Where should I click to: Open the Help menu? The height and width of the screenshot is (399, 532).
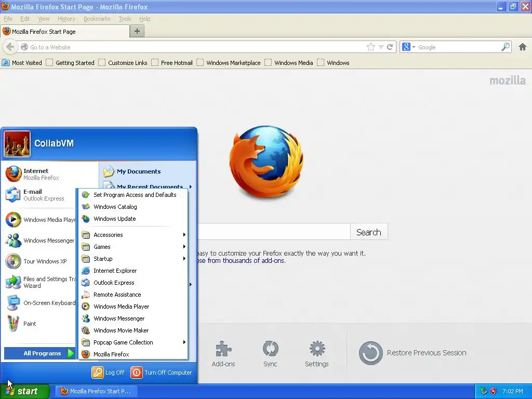[x=144, y=19]
